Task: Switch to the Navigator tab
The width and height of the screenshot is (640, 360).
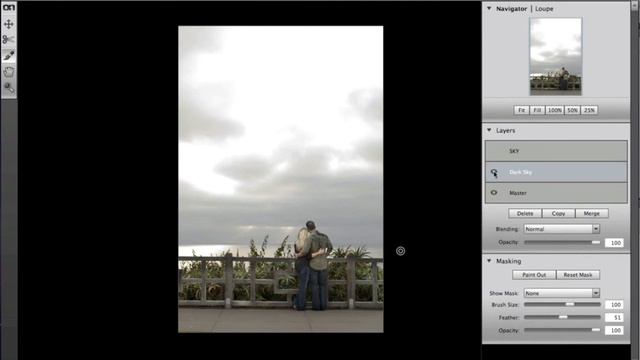Action: (x=511, y=9)
